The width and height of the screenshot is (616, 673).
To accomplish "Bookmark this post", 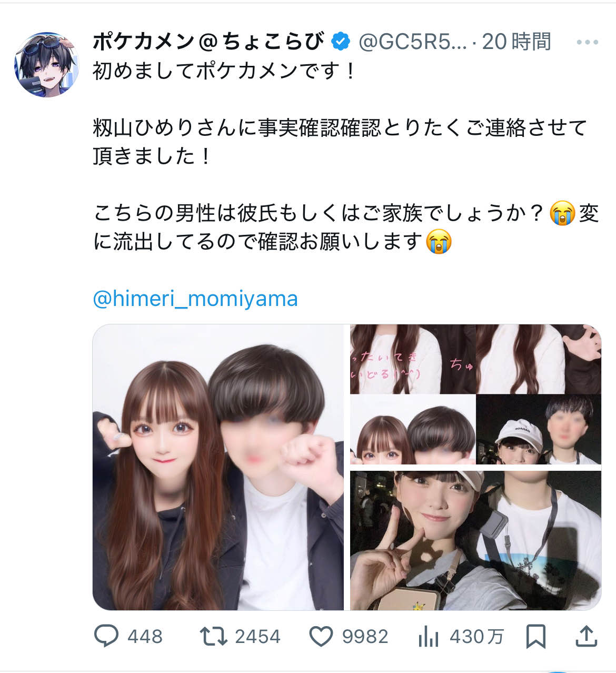I will 535,636.
